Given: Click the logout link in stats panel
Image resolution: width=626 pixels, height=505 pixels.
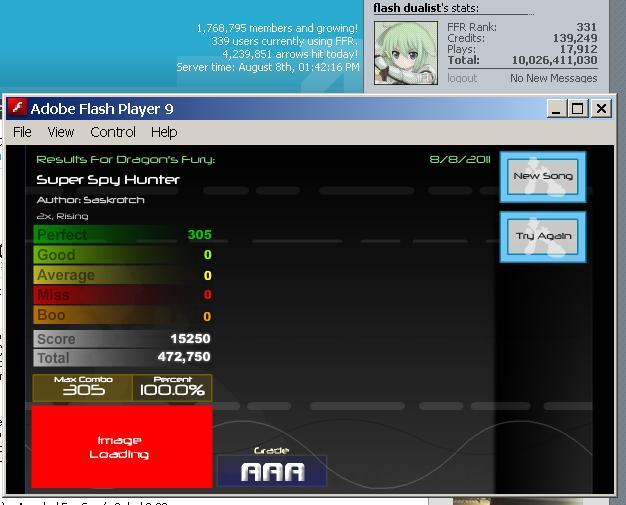Looking at the screenshot, I should [462, 78].
